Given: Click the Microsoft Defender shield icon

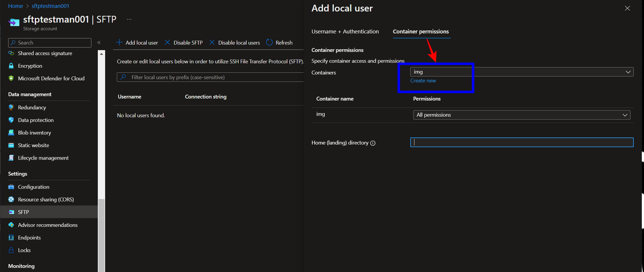Looking at the screenshot, I should pos(11,78).
